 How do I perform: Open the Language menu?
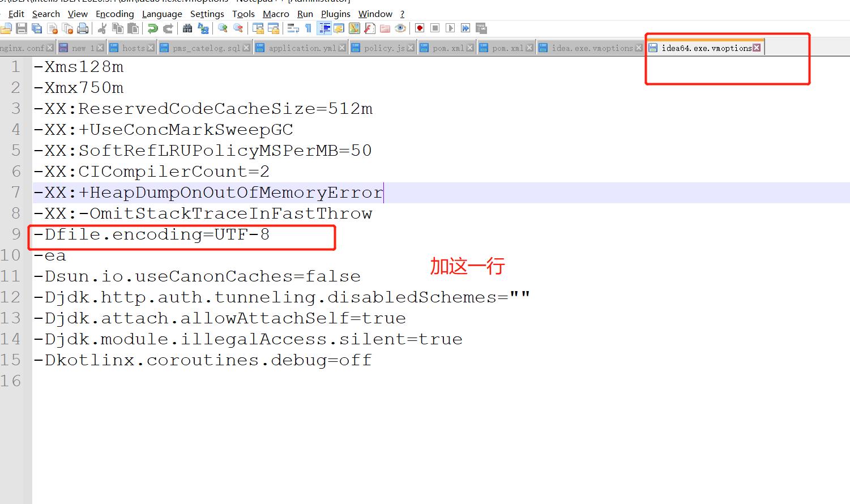pyautogui.click(x=162, y=14)
